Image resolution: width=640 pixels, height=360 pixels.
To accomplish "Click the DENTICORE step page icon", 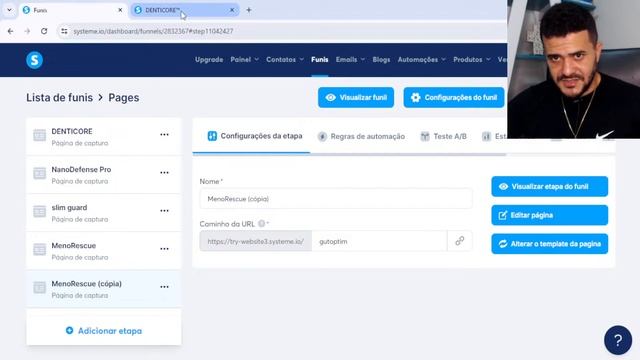I will pos(40,135).
